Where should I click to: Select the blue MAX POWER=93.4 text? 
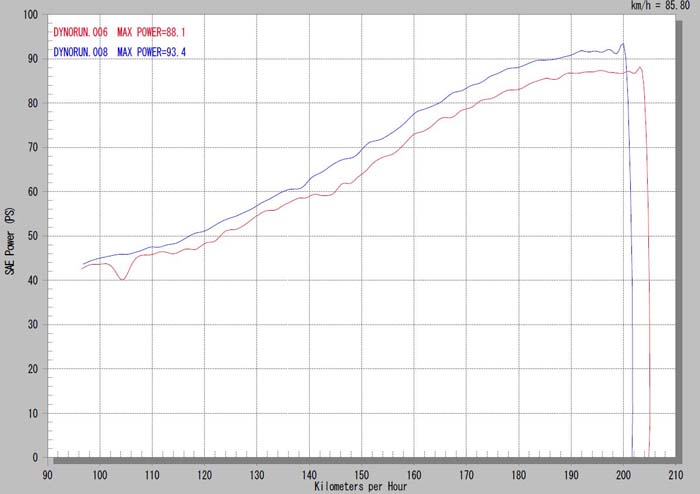(151, 52)
